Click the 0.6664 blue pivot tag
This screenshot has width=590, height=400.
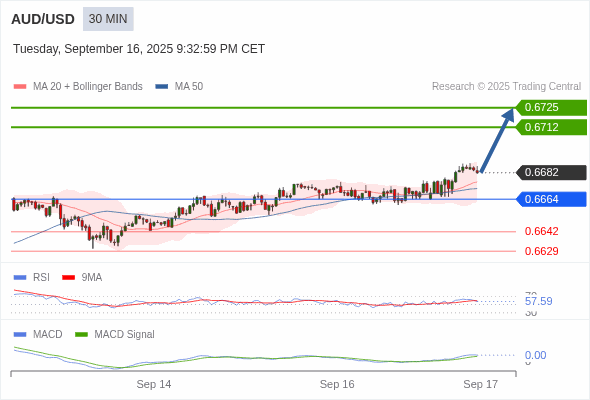click(551, 199)
